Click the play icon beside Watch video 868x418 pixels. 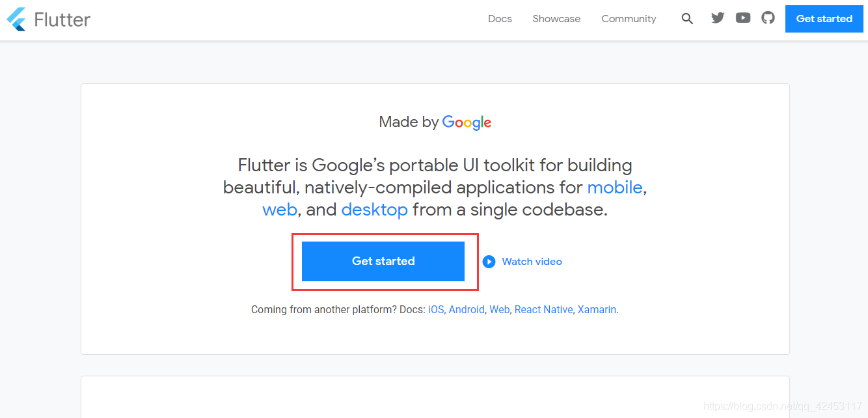[x=489, y=262]
